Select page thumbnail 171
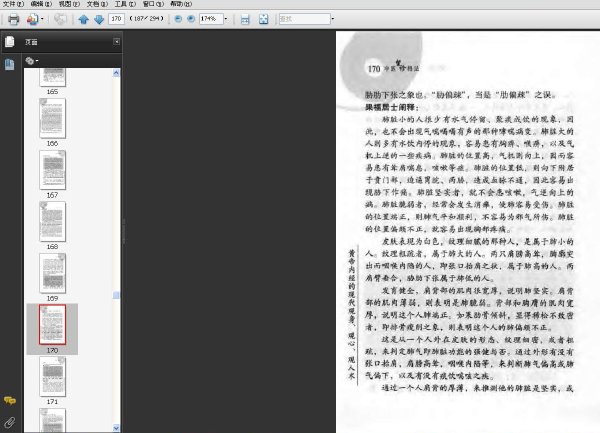Image resolution: width=600 pixels, height=433 pixels. pos(52,376)
